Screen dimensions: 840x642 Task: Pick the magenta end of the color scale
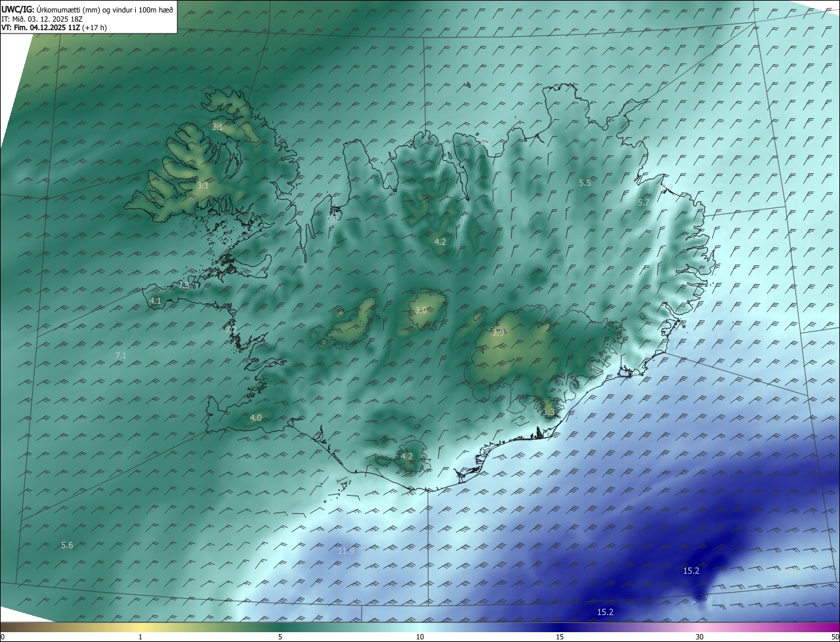(x=827, y=627)
